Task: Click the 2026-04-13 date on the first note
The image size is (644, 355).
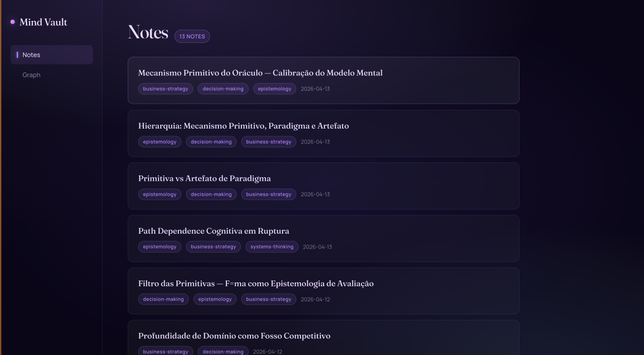Action: coord(315,88)
